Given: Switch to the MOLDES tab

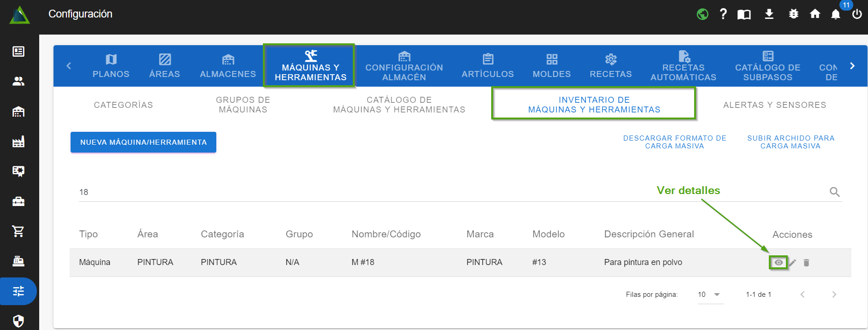Looking at the screenshot, I should pyautogui.click(x=552, y=66).
